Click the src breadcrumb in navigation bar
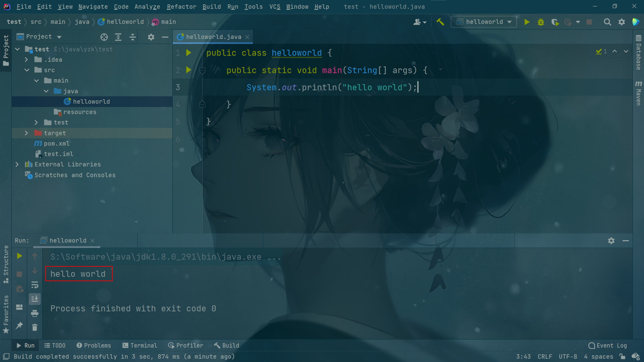 36,22
